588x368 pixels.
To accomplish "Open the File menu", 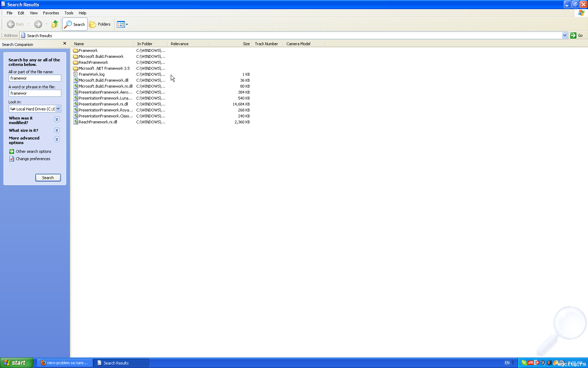I will 9,13.
